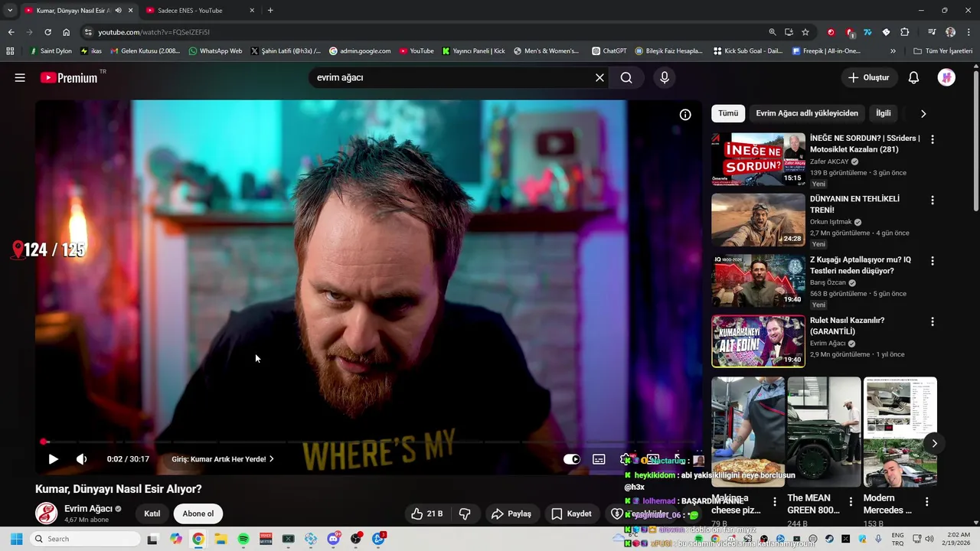Show more filter chips with arrow
The height and width of the screenshot is (551, 980).
[x=923, y=113]
